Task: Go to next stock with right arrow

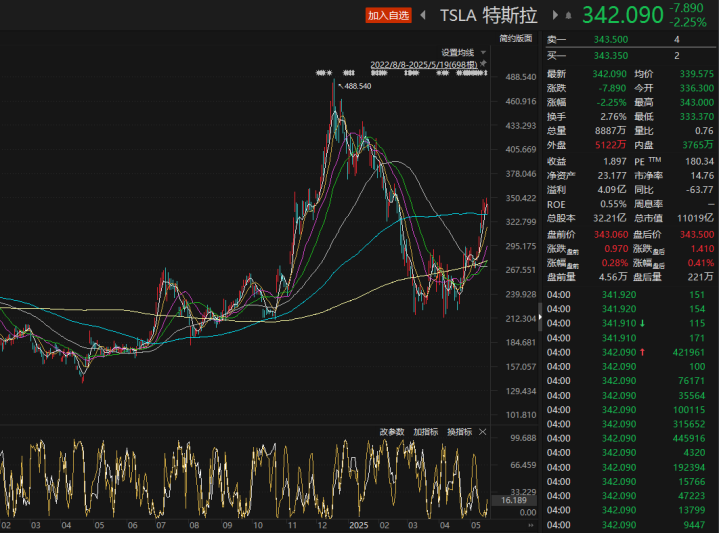Action: [x=555, y=15]
